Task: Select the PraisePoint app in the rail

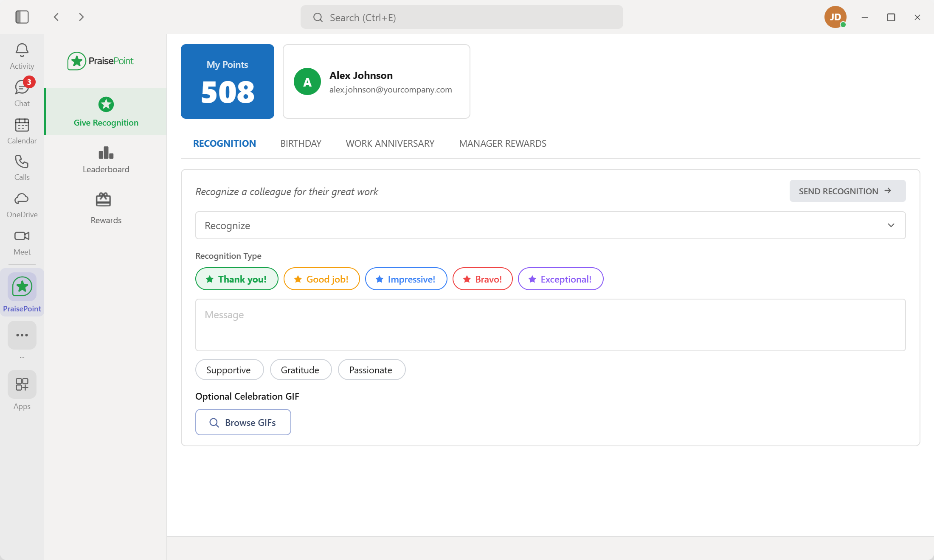Action: point(22,293)
